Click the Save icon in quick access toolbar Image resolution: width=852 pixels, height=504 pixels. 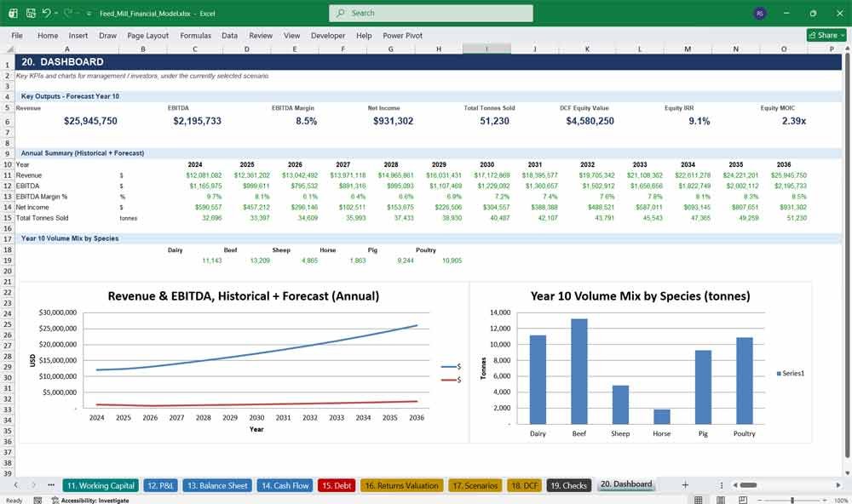(31, 13)
